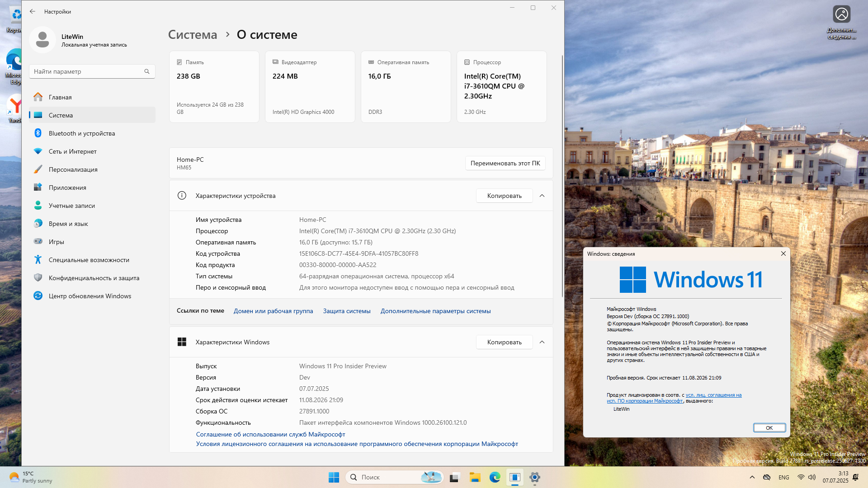The height and width of the screenshot is (488, 868).
Task: Select Приложения in sidebar
Action: point(67,188)
